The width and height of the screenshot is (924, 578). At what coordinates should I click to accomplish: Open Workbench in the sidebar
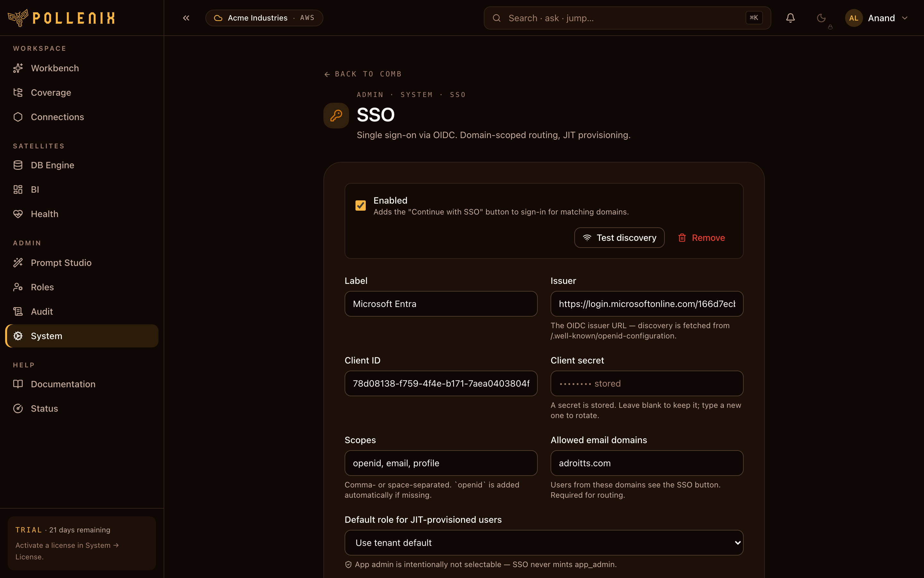point(82,68)
